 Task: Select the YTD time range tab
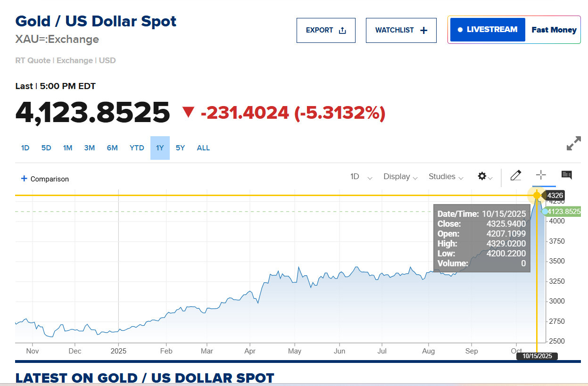137,148
